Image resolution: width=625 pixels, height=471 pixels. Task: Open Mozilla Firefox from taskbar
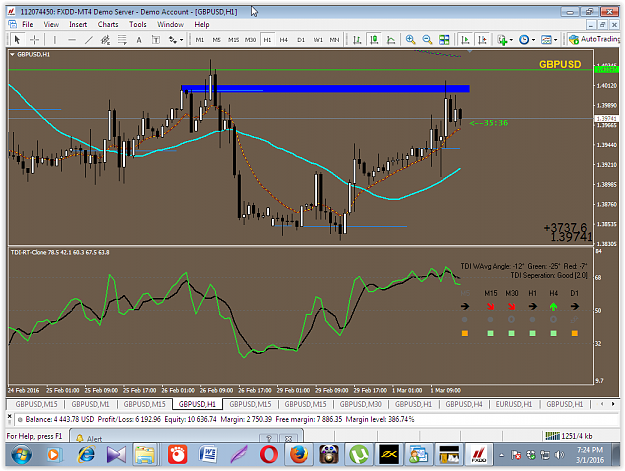click(299, 455)
